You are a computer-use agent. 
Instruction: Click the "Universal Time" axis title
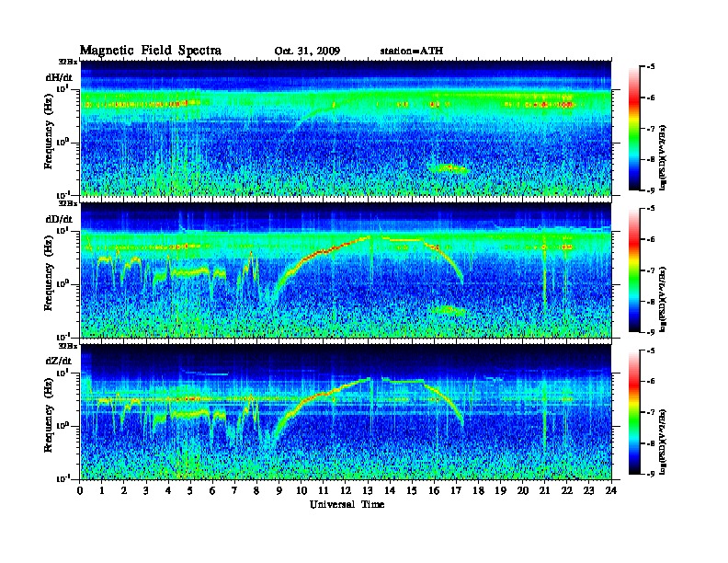coord(347,504)
